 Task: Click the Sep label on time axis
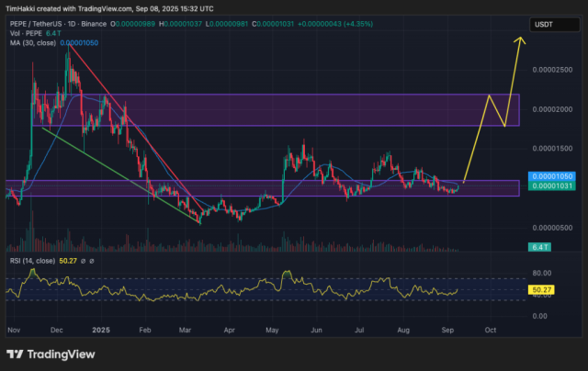coord(447,331)
